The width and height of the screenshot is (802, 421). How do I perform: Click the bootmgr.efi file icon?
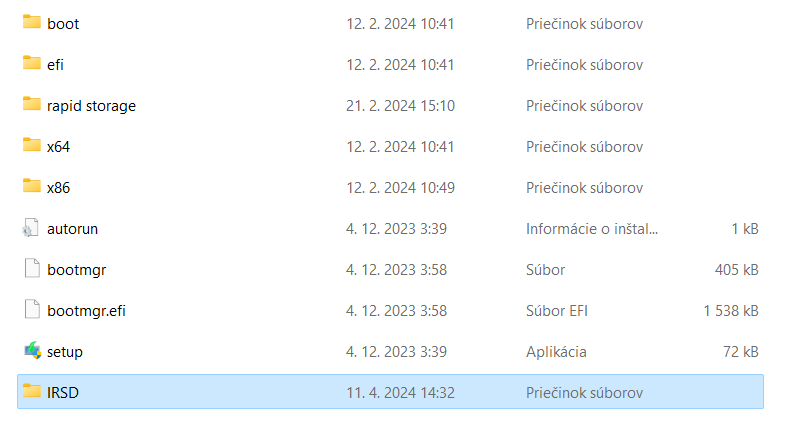tap(32, 309)
